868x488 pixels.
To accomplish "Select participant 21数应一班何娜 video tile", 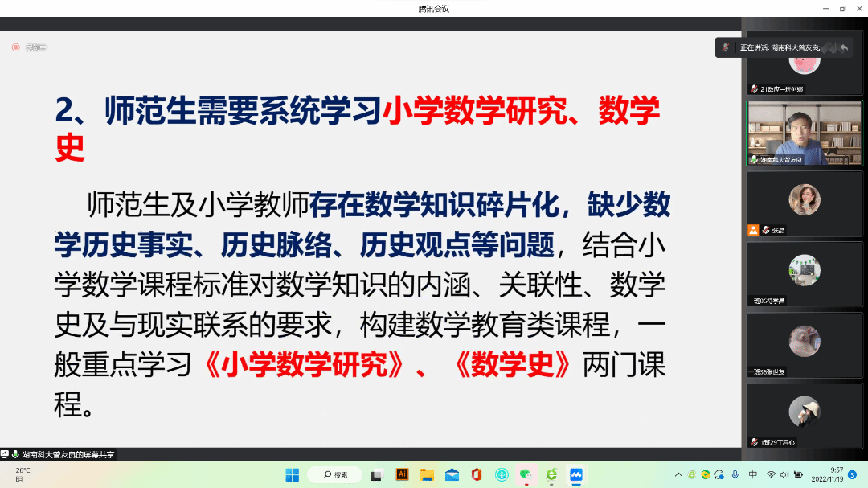I will point(804,63).
